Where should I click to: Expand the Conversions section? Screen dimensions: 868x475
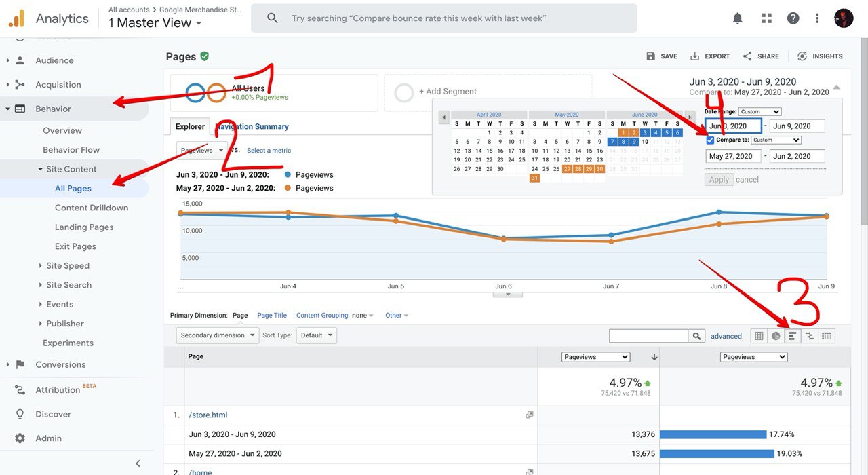(7, 364)
